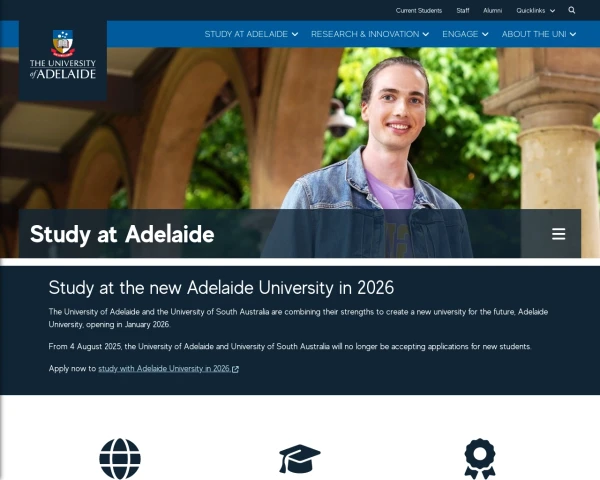Open the Alumni link

click(492, 11)
